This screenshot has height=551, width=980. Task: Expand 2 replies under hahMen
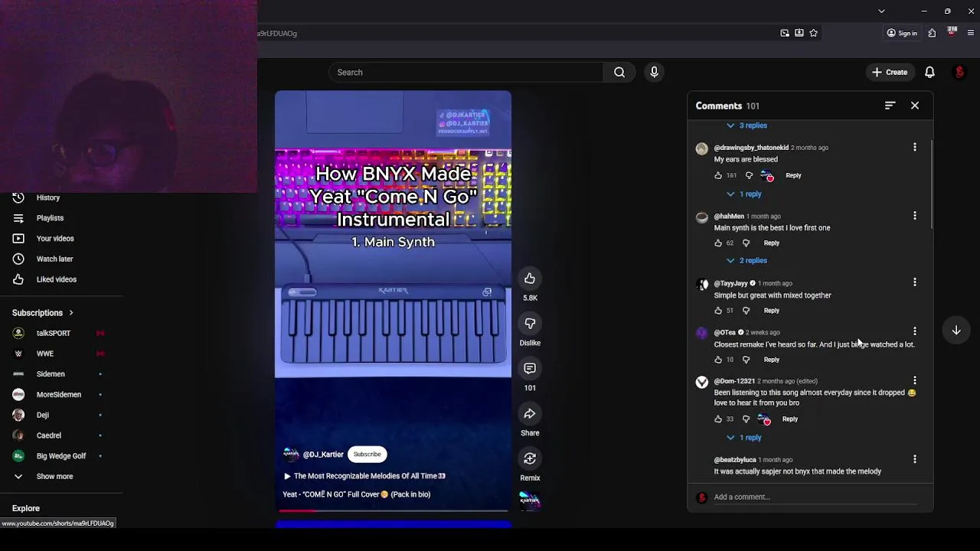747,261
